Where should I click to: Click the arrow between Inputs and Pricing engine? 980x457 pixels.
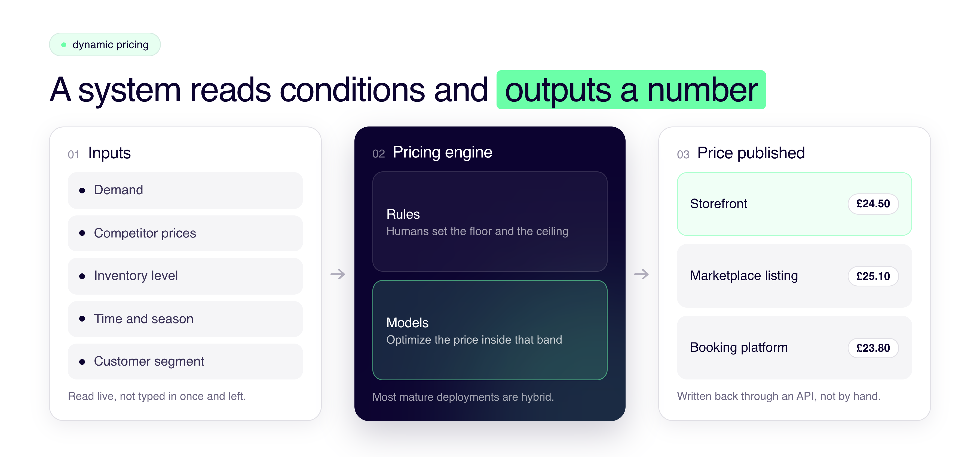point(338,274)
